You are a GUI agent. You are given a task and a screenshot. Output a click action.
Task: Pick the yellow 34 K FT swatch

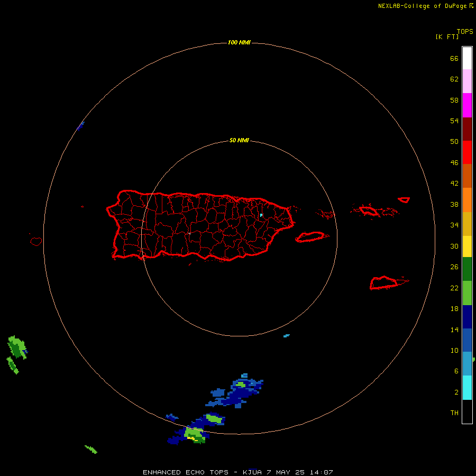pos(467,246)
